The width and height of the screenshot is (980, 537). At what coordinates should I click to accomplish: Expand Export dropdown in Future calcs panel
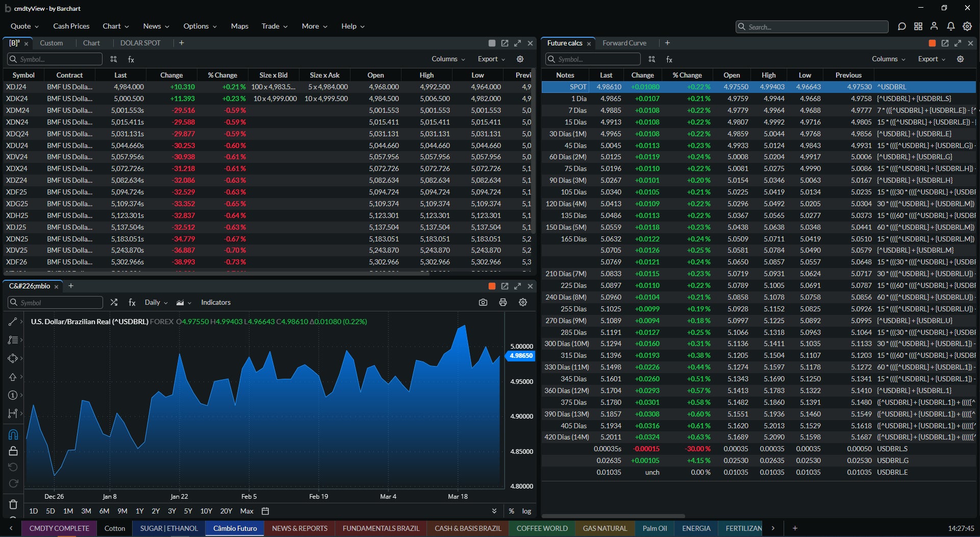(932, 59)
